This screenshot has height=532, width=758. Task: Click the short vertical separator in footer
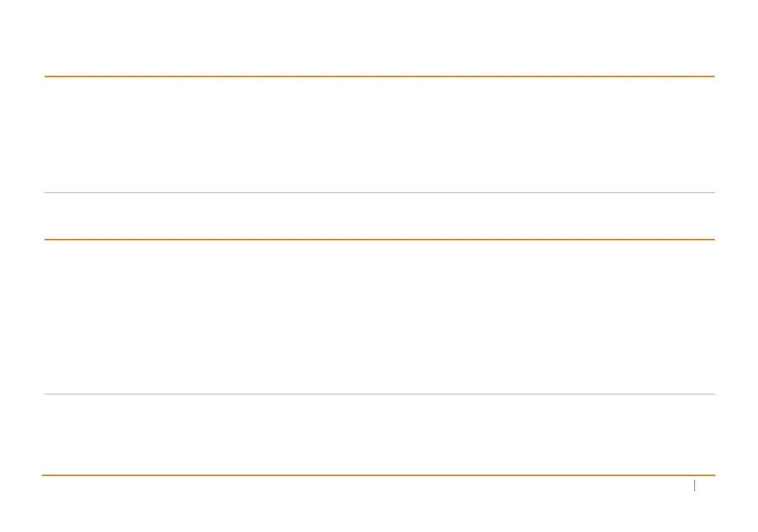point(694,486)
